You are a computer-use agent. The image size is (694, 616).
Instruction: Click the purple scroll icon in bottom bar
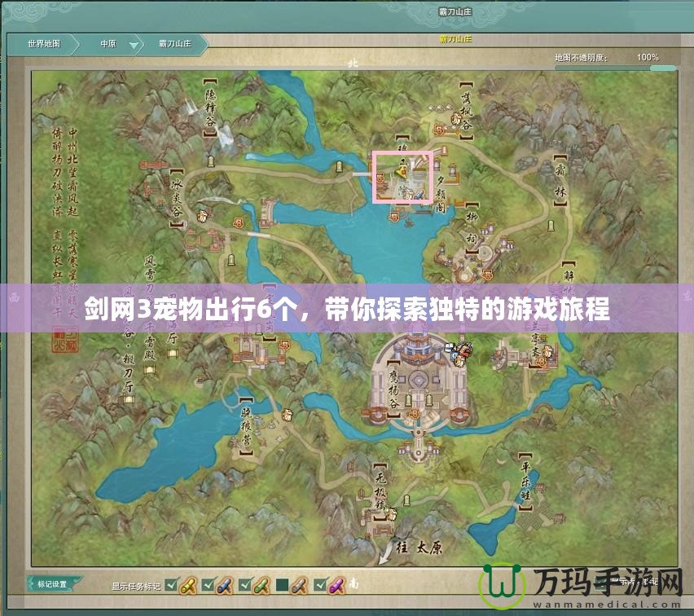coord(337,585)
